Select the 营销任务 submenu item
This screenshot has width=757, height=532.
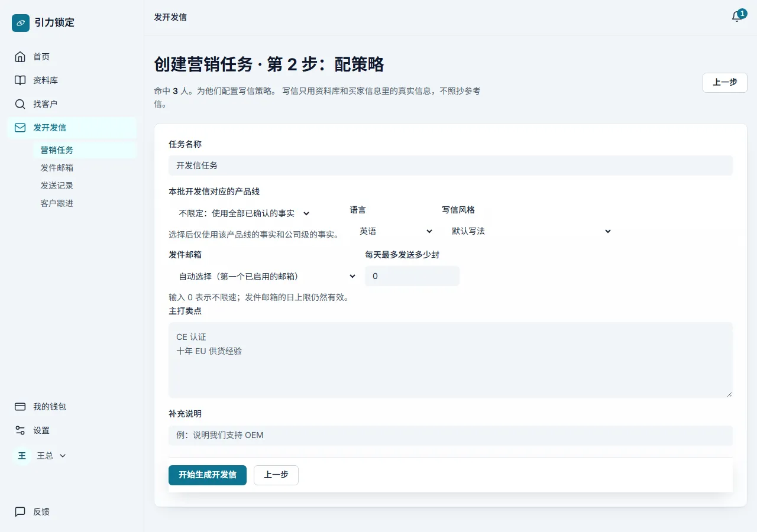point(85,150)
